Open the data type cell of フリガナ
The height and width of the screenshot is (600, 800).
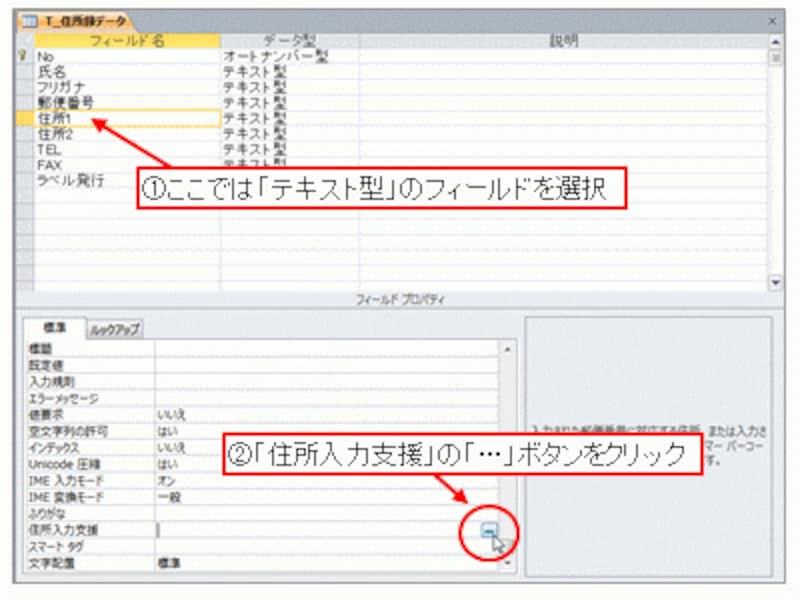[x=290, y=87]
